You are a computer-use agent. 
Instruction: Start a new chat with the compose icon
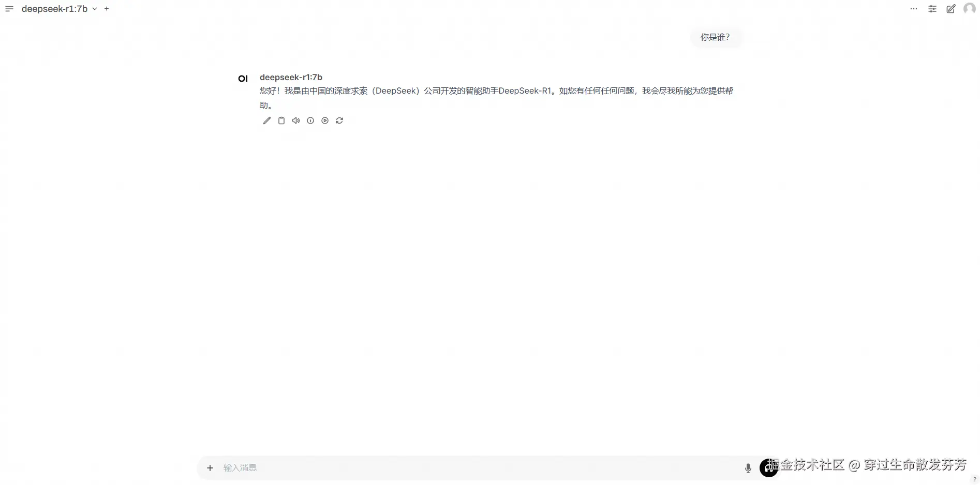951,9
